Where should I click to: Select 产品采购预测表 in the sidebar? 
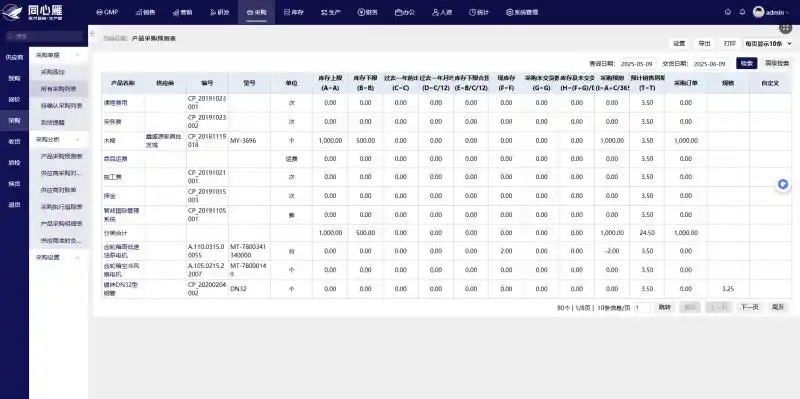[61, 156]
